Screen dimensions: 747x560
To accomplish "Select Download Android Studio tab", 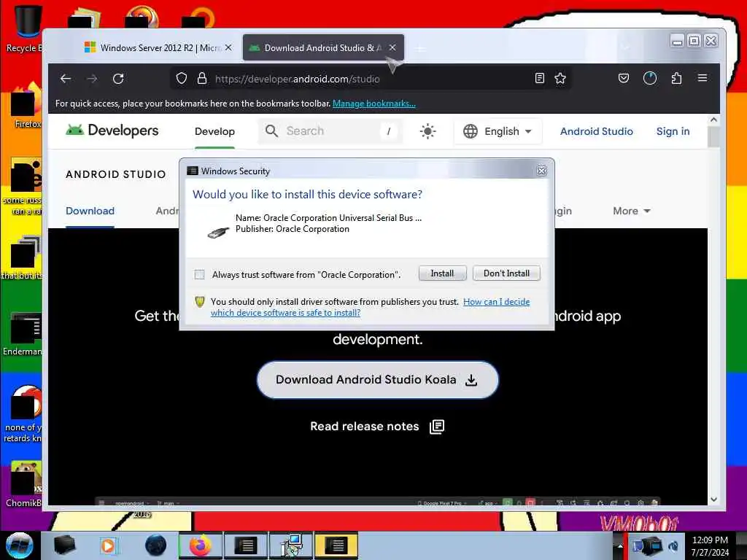I will click(323, 47).
